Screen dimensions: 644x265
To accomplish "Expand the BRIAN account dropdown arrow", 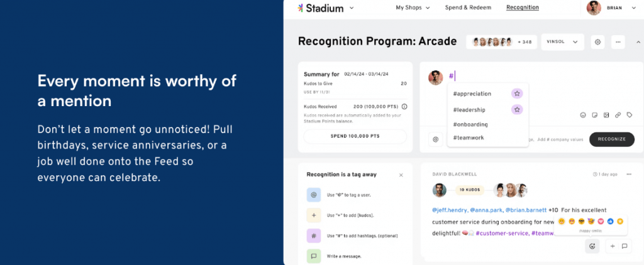I will pos(633,8).
